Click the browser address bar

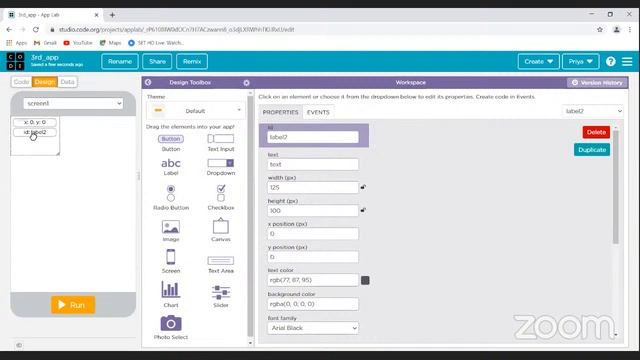[x=318, y=29]
